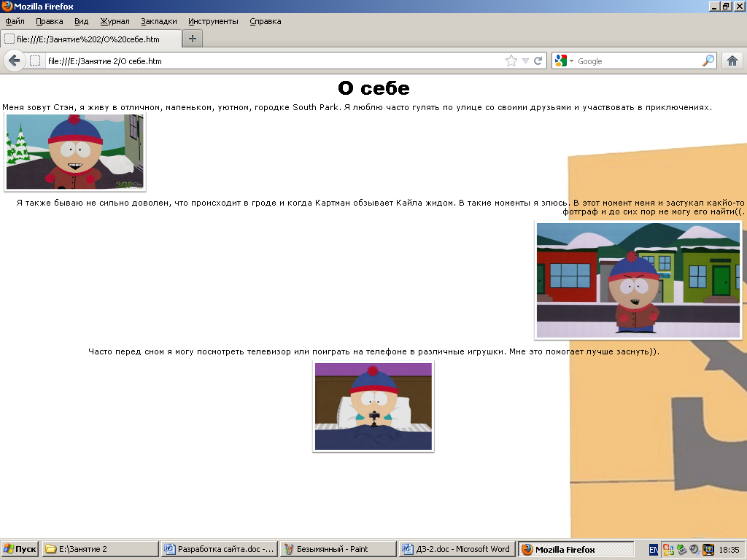Switch to the 'E:\Занятие 2' folder window
This screenshot has height=560, width=747.
100,549
